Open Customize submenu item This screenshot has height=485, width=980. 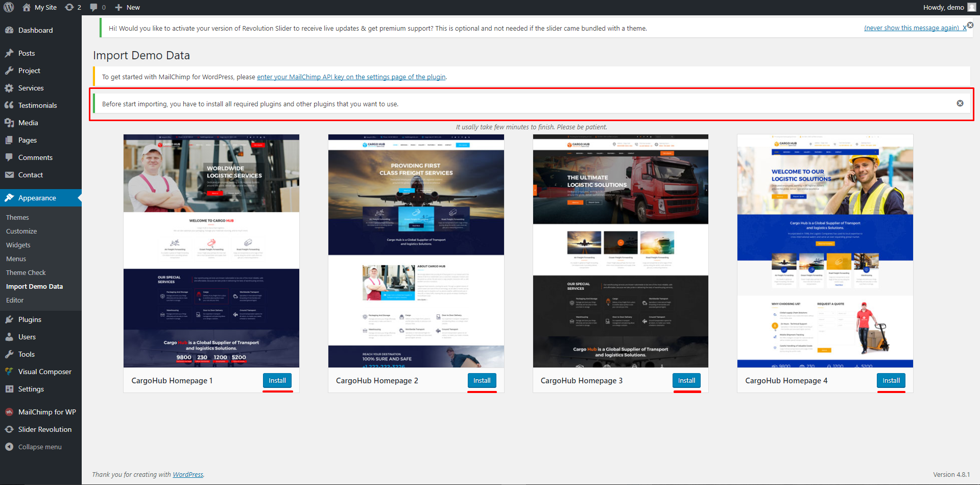tap(21, 231)
